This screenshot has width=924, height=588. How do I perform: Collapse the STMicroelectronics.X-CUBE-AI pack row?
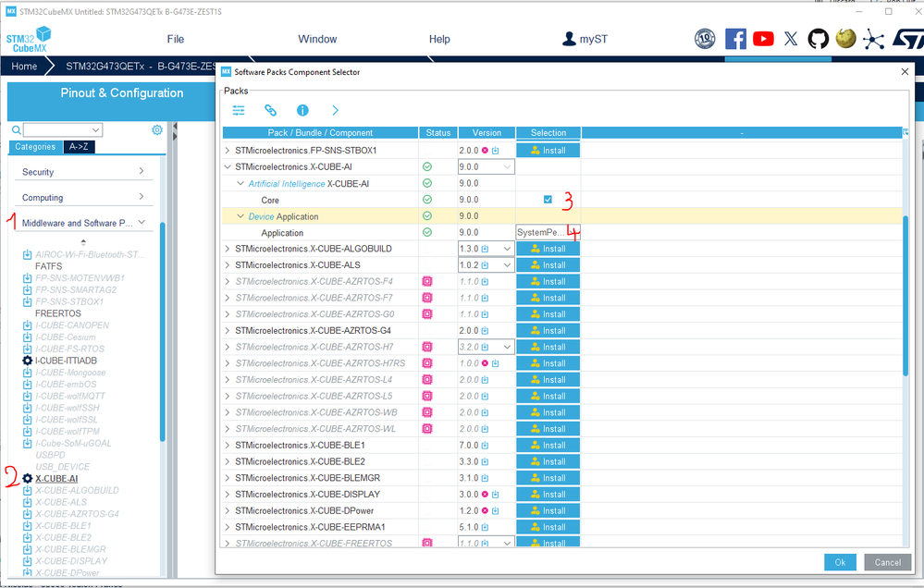(228, 166)
